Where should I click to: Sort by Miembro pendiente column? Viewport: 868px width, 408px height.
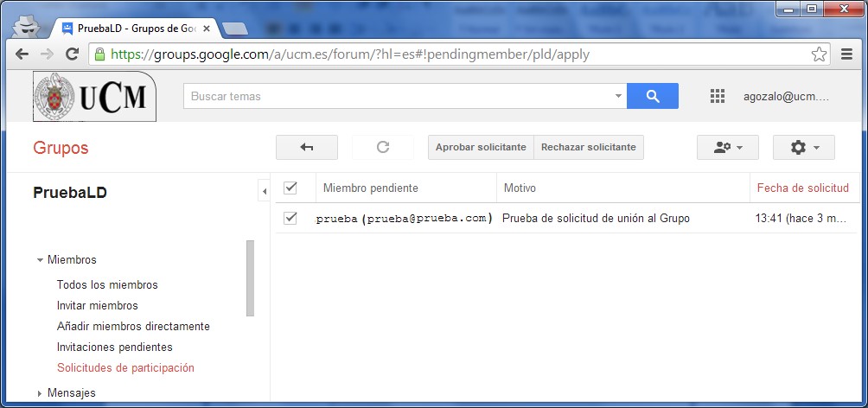371,188
